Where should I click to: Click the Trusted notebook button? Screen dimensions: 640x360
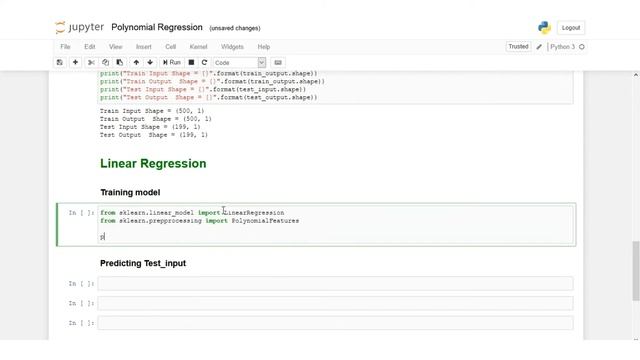[518, 47]
